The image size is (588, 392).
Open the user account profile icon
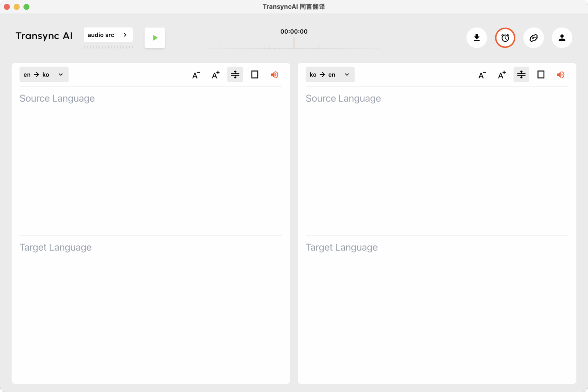click(562, 38)
